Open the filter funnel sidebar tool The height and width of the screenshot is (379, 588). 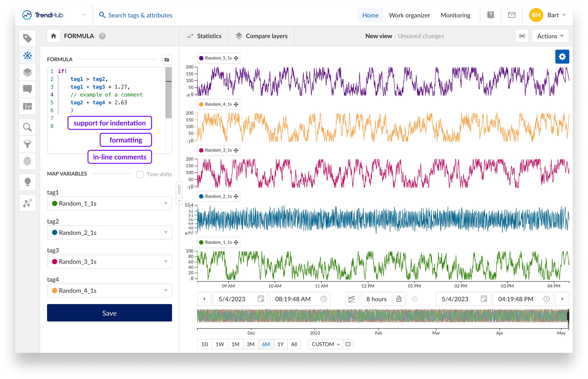coord(27,144)
